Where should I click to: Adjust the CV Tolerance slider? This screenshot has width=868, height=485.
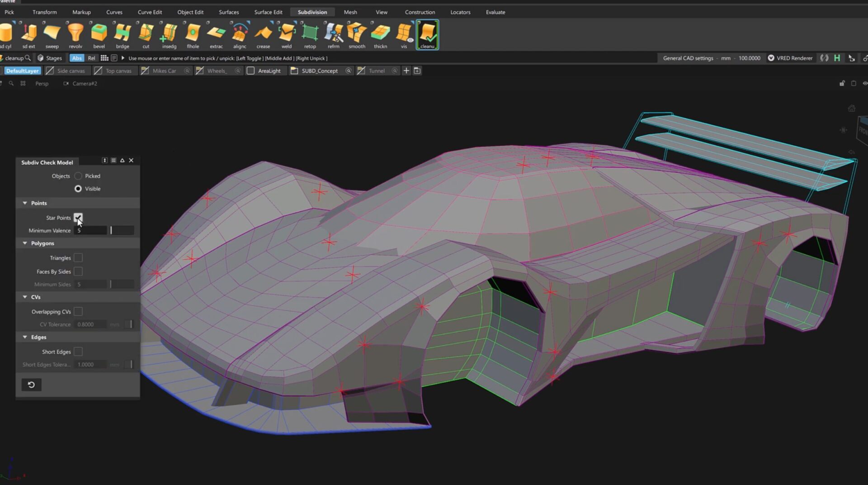[x=130, y=324]
